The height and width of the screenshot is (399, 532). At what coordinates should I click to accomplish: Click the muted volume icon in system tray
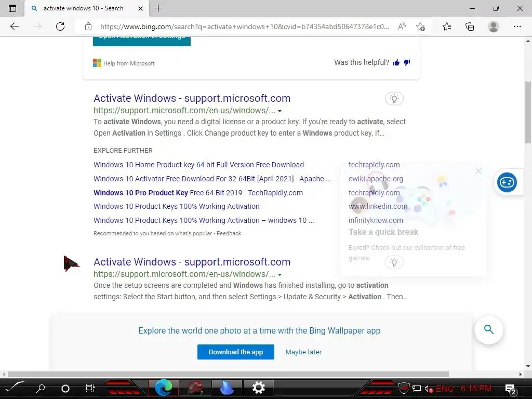(429, 389)
